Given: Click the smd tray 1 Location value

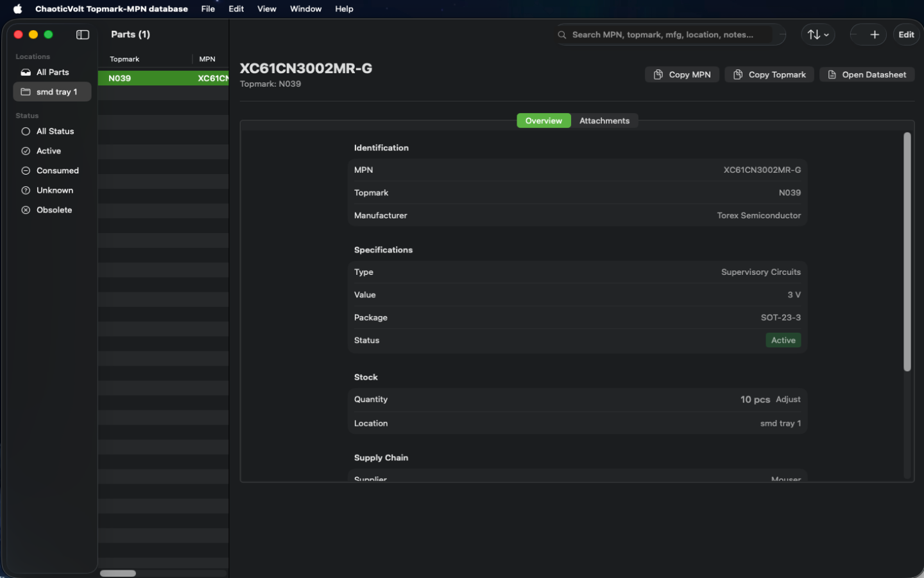Looking at the screenshot, I should 780,424.
